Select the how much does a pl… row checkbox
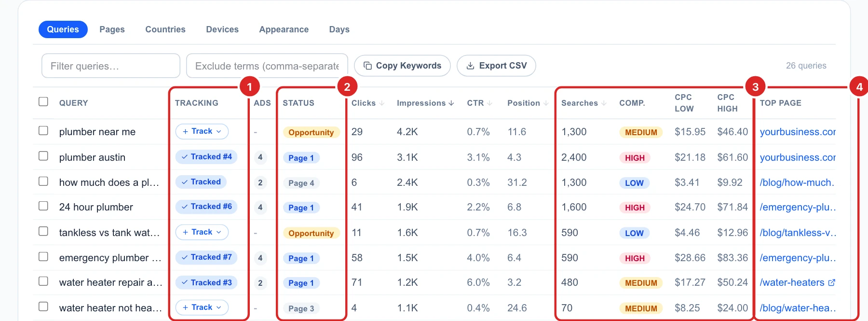 click(x=43, y=181)
